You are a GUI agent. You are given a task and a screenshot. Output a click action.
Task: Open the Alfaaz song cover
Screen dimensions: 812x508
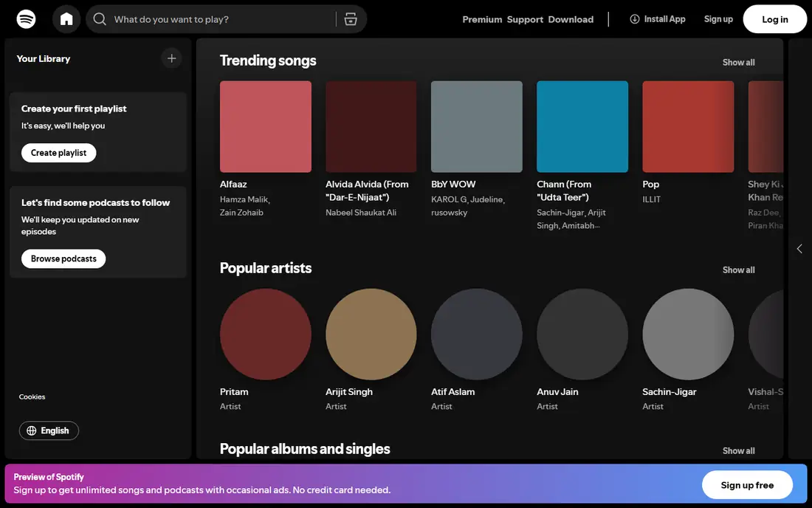coord(266,126)
